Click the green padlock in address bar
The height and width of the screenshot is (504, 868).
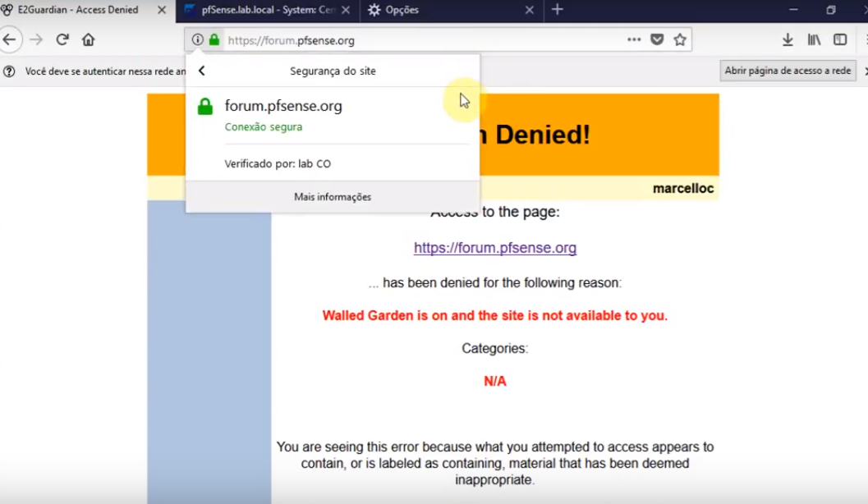(214, 40)
